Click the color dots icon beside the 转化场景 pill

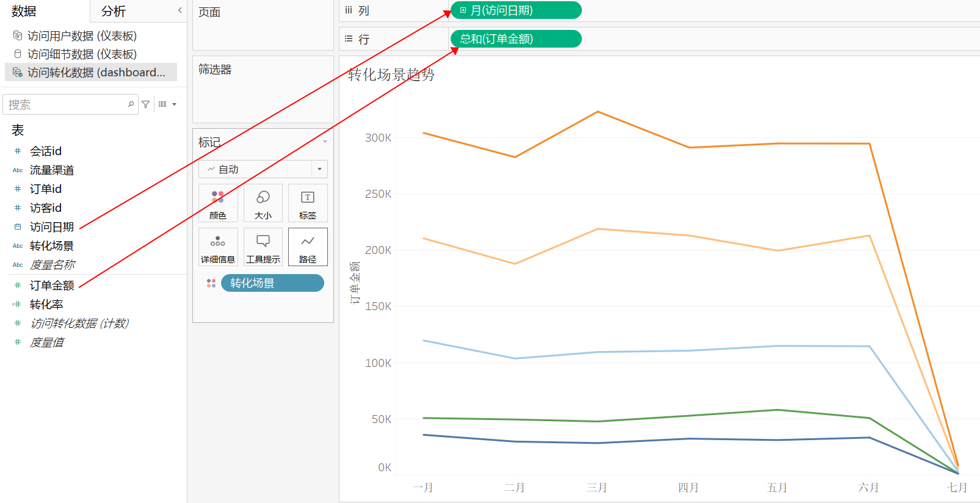click(211, 283)
